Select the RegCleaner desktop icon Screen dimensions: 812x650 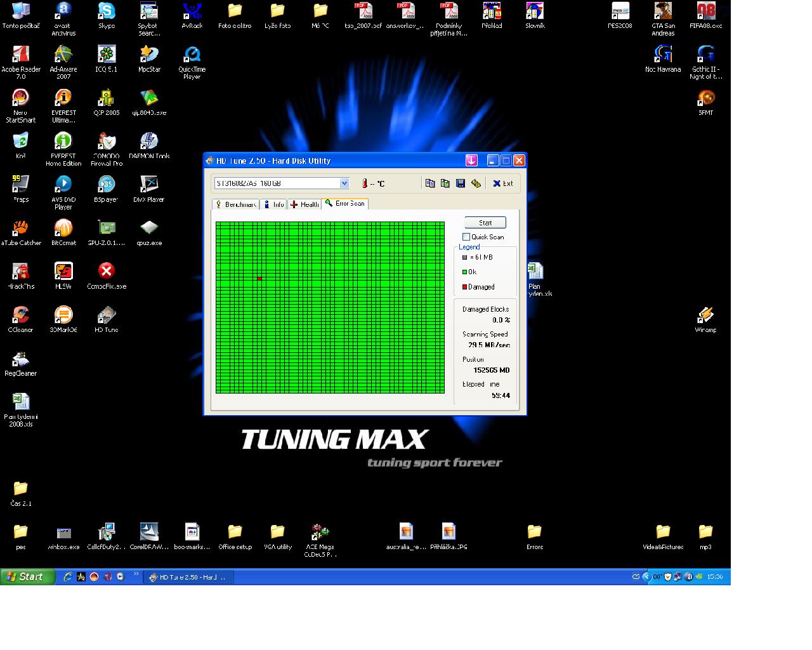point(21,362)
